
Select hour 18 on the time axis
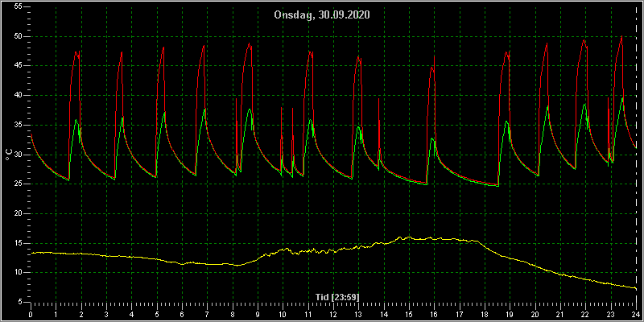click(485, 314)
